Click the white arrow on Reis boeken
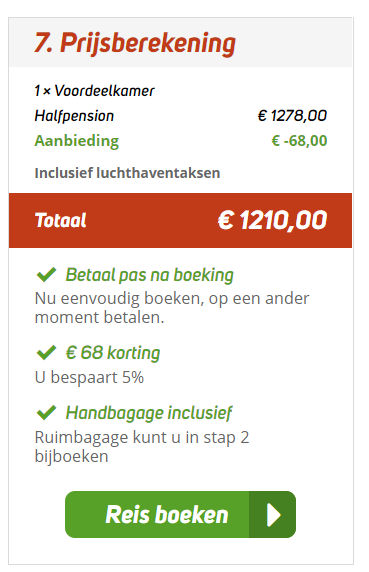The image size is (369, 572). coord(273,515)
